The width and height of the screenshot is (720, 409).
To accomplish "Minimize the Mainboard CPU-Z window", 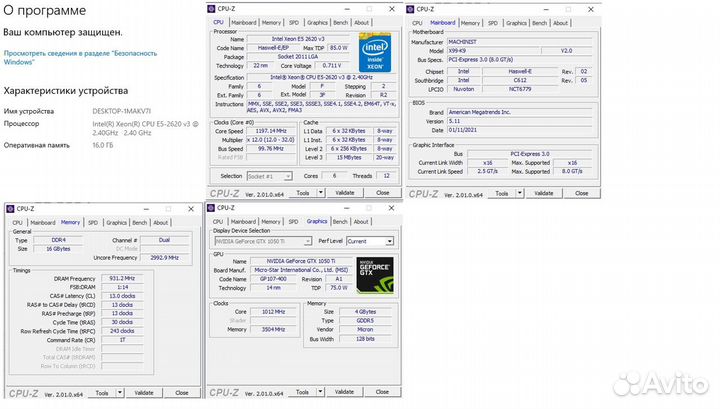I will click(546, 9).
